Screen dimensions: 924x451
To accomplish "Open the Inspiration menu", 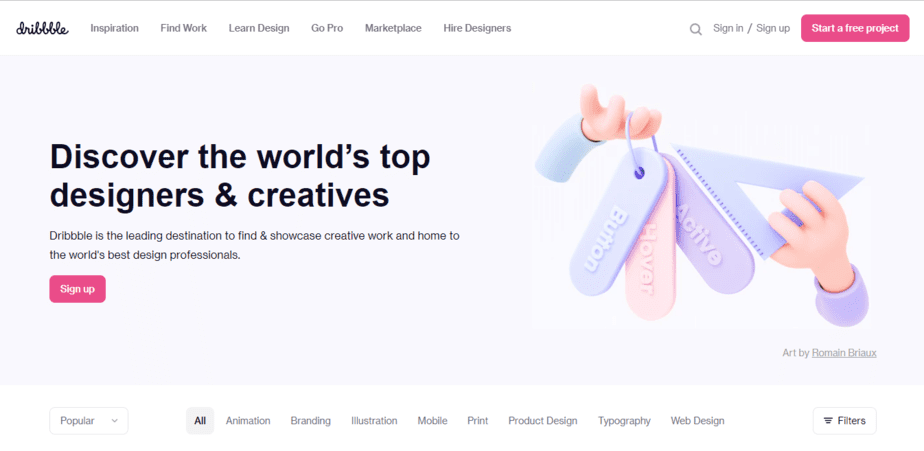I will pyautogui.click(x=114, y=28).
